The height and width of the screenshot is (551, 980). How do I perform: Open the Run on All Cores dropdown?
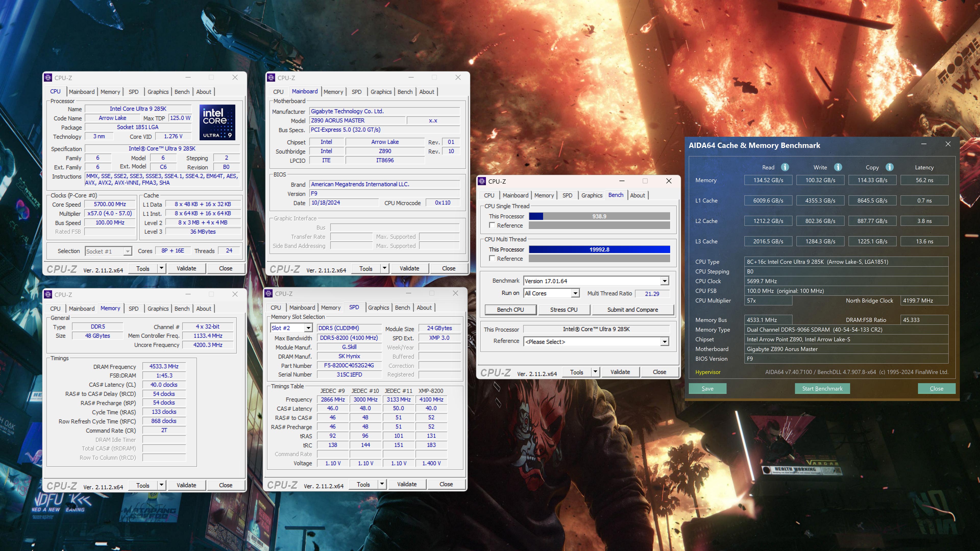pyautogui.click(x=575, y=293)
